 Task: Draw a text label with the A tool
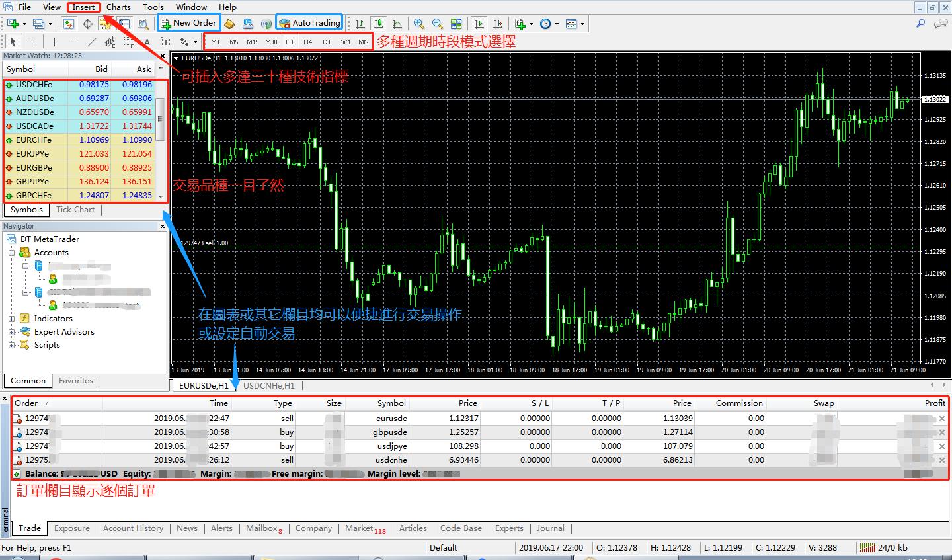[147, 42]
